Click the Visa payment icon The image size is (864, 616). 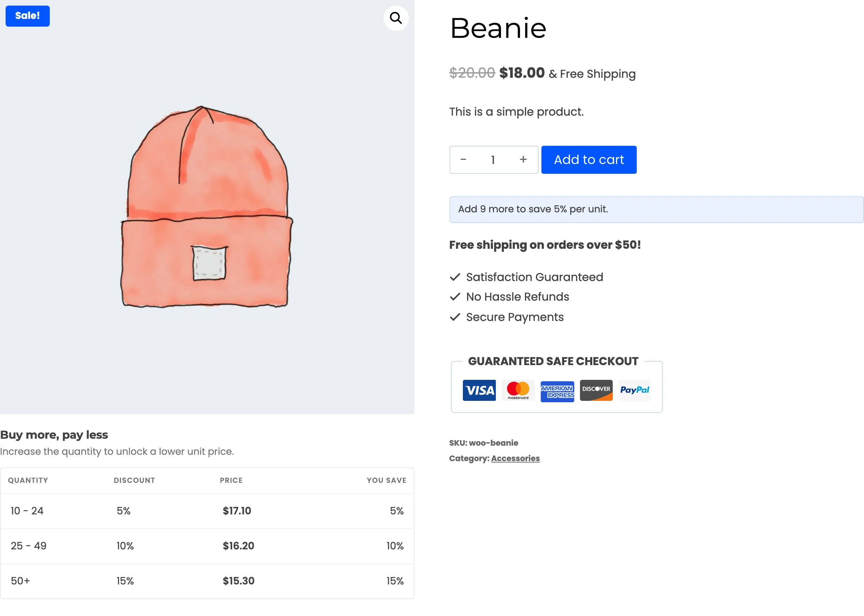click(479, 390)
